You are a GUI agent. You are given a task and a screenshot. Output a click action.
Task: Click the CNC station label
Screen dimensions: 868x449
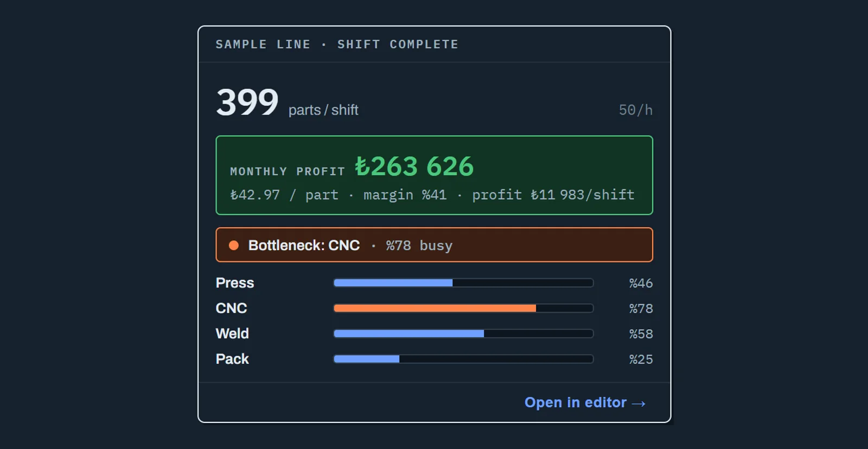(231, 308)
